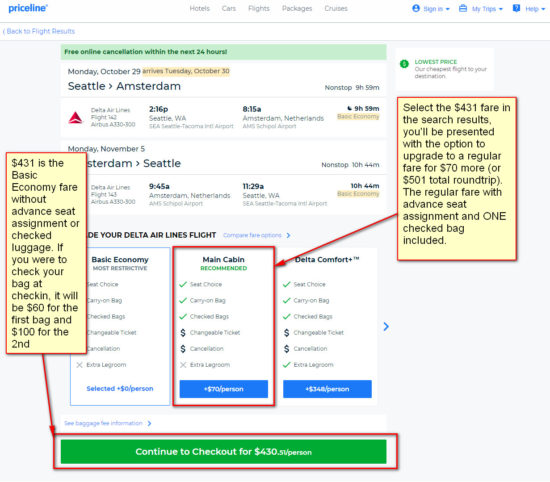
Task: Click Main Cabin Cancellation dollar icon
Action: click(x=183, y=349)
